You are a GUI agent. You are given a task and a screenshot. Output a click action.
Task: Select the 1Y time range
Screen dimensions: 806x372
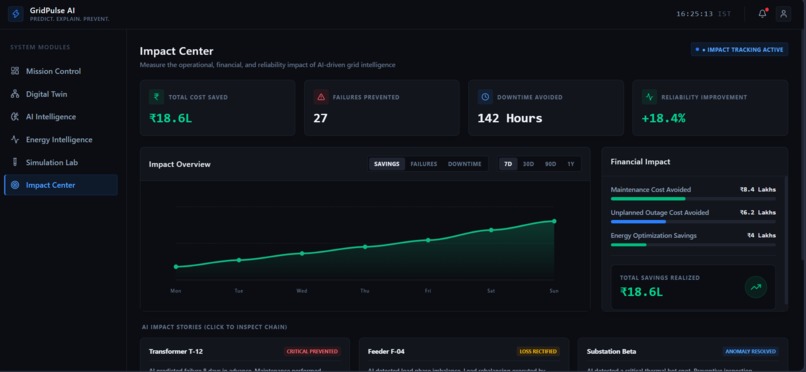(x=571, y=164)
